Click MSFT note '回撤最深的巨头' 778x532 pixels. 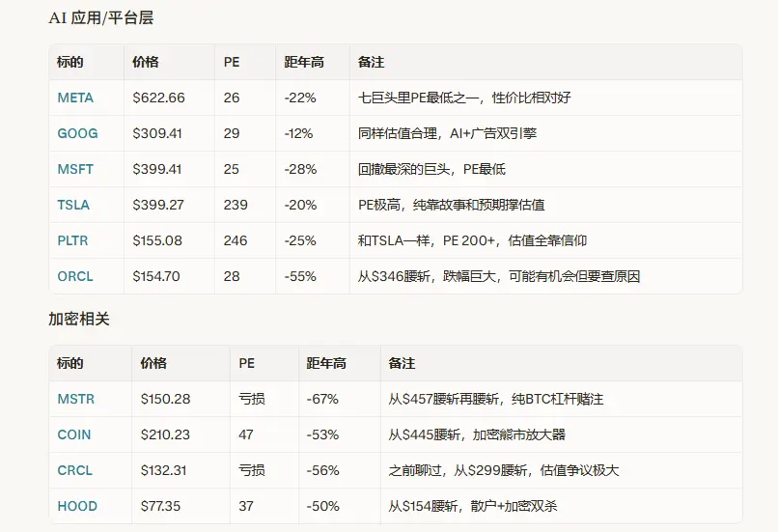tap(403, 169)
